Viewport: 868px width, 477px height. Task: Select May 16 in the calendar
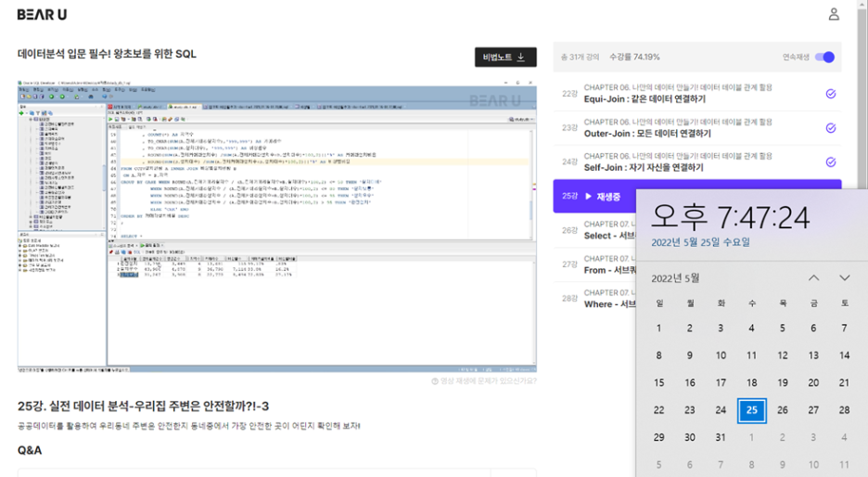(690, 383)
